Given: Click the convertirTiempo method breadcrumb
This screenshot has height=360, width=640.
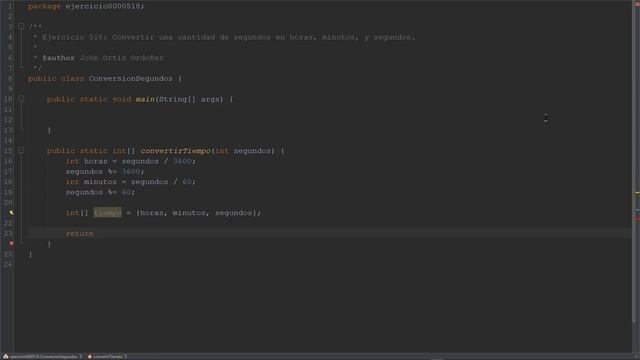Looking at the screenshot, I should pyautogui.click(x=105, y=357).
